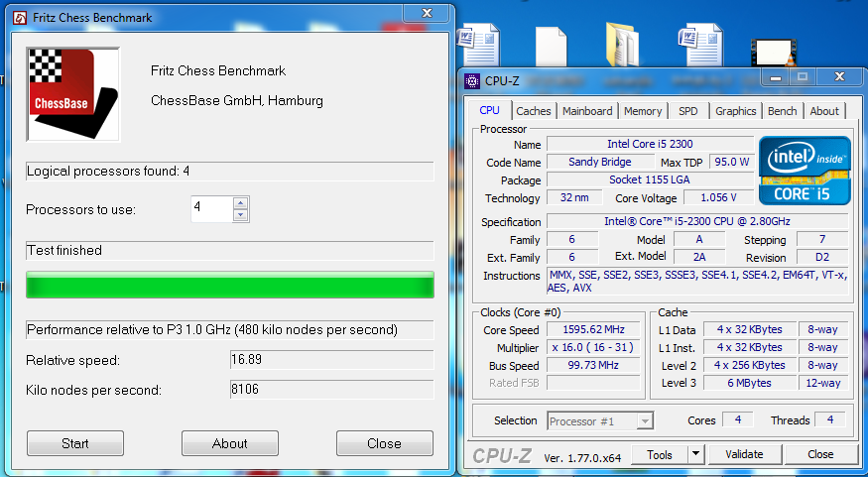Open the Bench tab in CPU-Z
Screen dimensions: 868x477
click(x=783, y=111)
